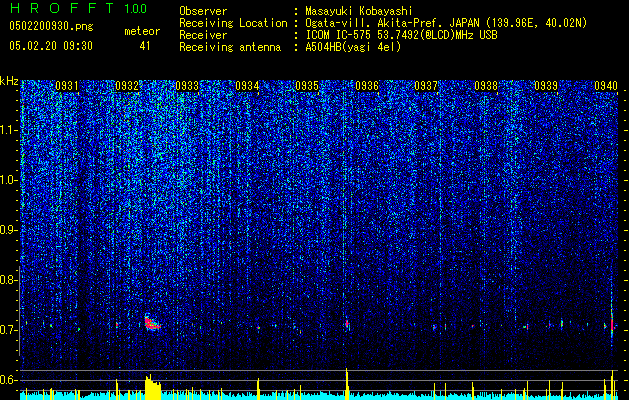Click the meteor count value 41
Viewport: 629px width, 400px height.
145,46
